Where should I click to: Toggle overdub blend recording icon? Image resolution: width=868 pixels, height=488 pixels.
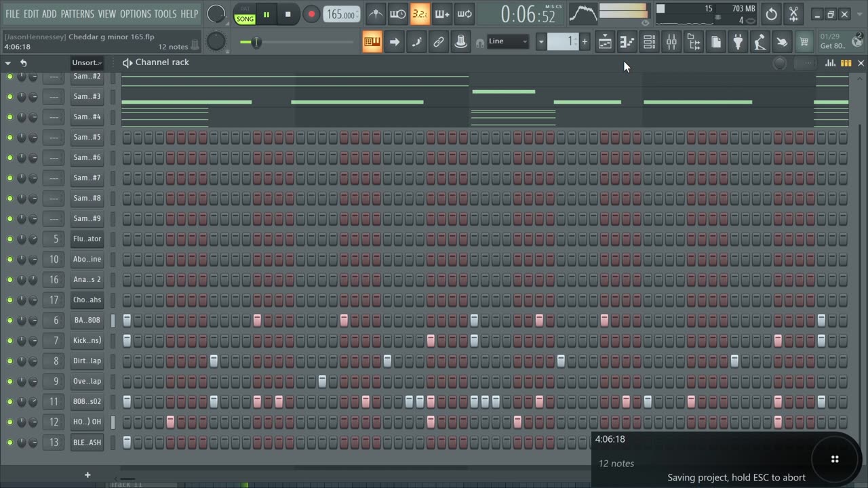pos(442,14)
